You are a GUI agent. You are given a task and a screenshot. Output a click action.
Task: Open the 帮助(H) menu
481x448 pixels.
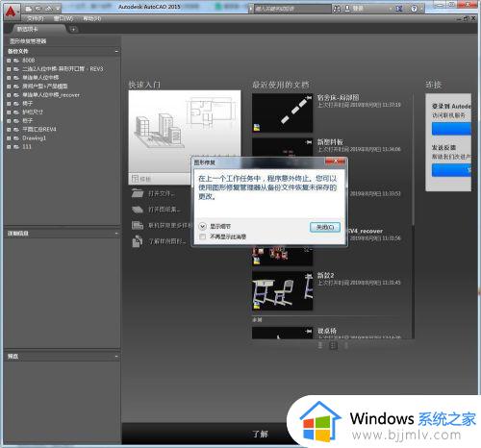[x=91, y=18]
